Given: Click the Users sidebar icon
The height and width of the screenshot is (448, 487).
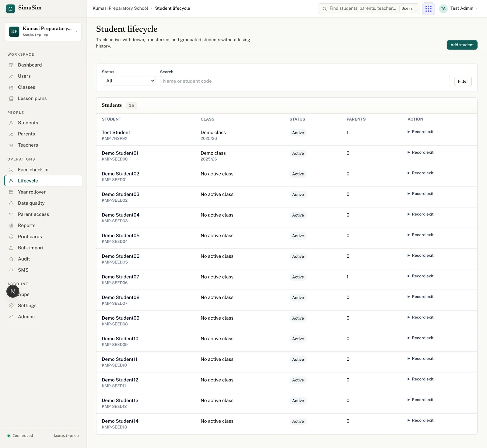Looking at the screenshot, I should coord(11,76).
